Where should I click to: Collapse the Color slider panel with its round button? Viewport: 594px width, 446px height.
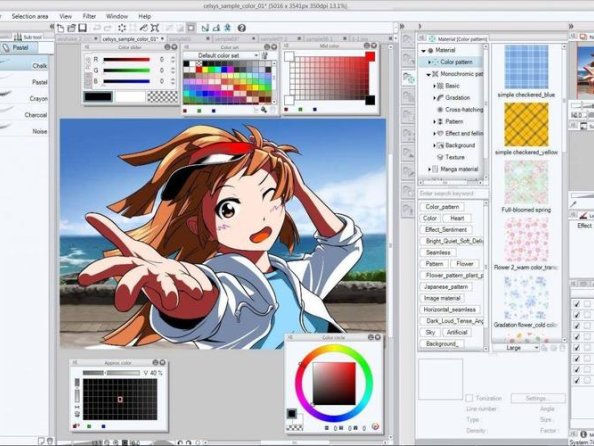point(167,47)
